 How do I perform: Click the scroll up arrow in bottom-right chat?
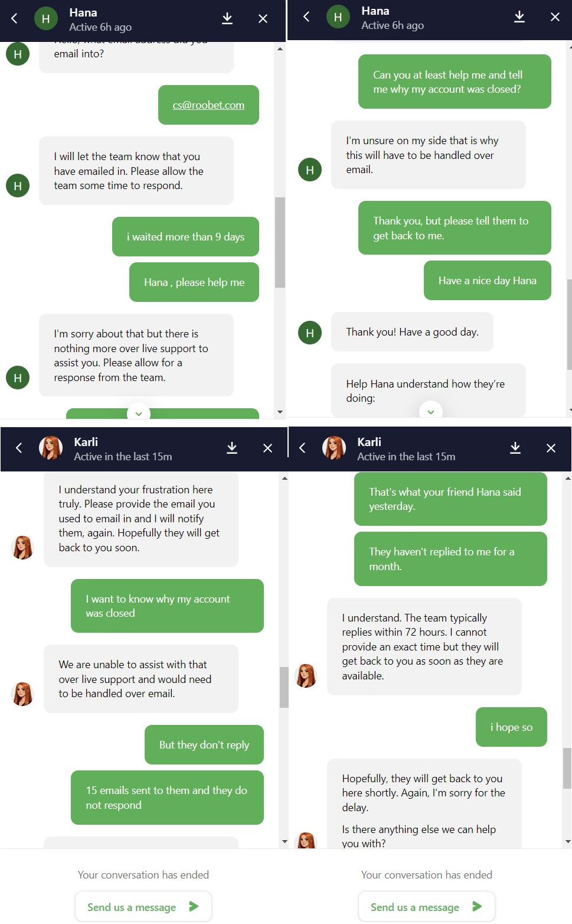568,478
